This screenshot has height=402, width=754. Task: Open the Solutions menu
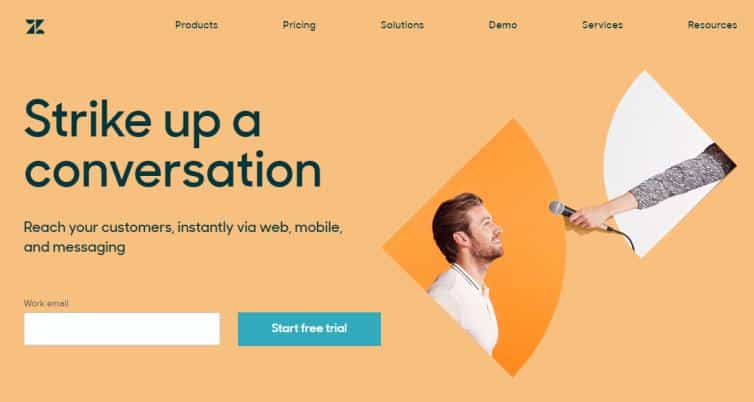click(402, 25)
